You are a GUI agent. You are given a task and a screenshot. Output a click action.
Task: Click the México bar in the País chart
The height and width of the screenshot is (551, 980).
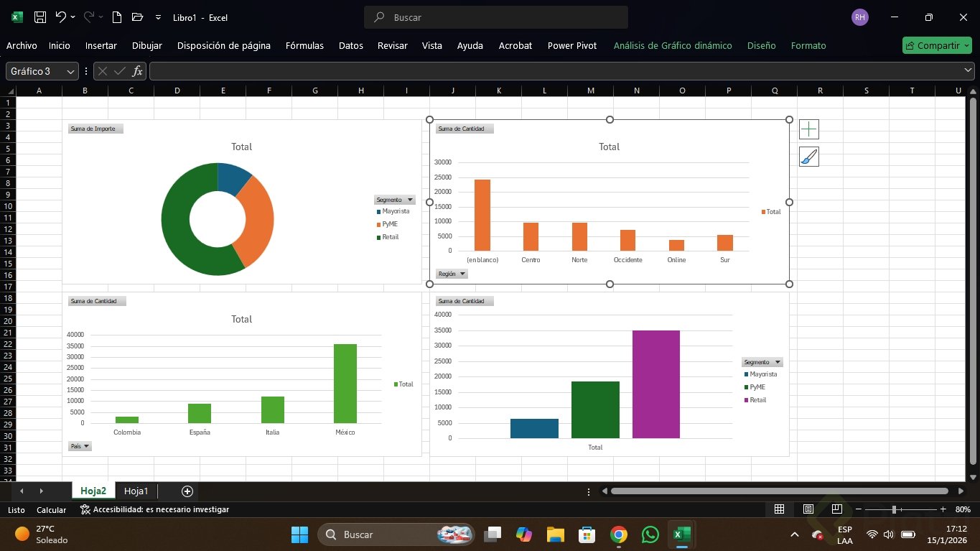coord(345,384)
